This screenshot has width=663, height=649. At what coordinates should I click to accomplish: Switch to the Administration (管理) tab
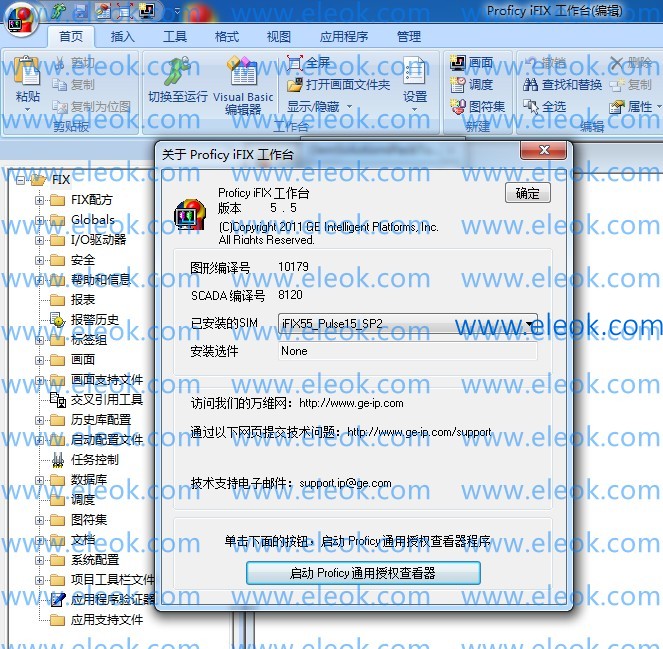(409, 37)
